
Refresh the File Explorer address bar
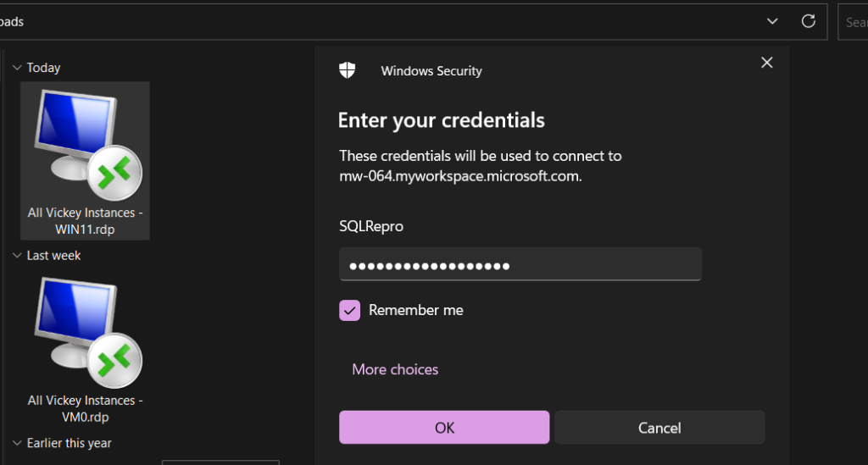tap(808, 21)
